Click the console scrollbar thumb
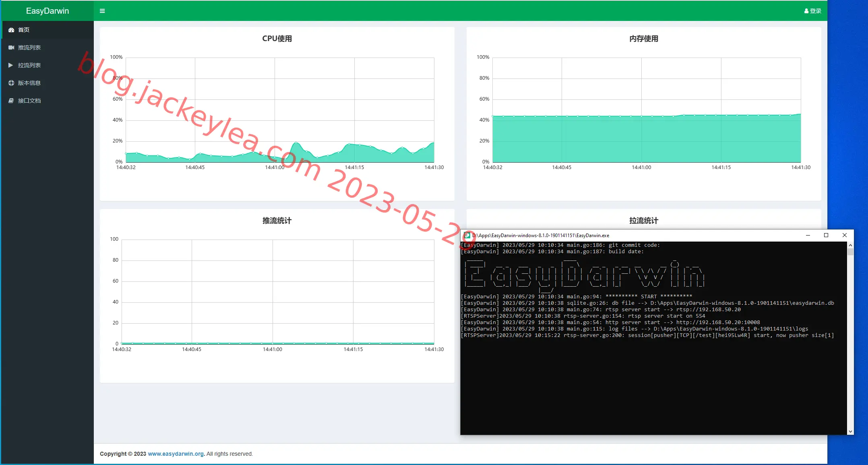Screen dimensions: 868x465 850,252
